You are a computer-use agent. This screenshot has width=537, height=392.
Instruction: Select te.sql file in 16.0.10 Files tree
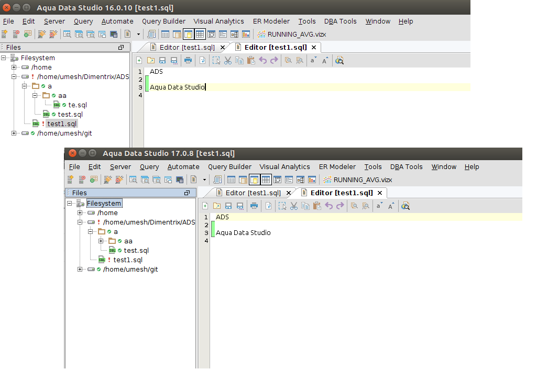[x=78, y=105]
